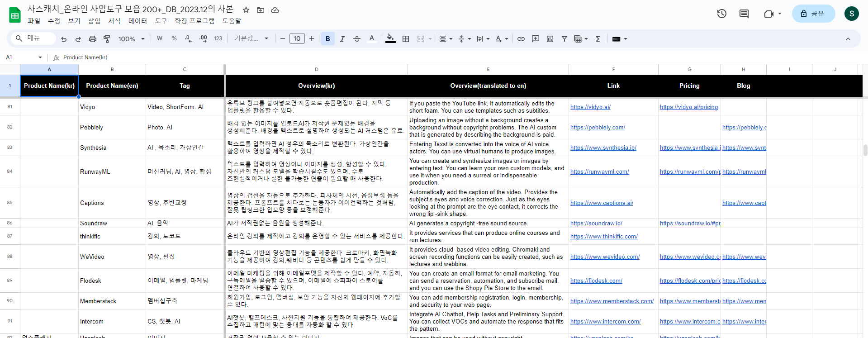Open the vidyo.ai/pricing link

689,107
